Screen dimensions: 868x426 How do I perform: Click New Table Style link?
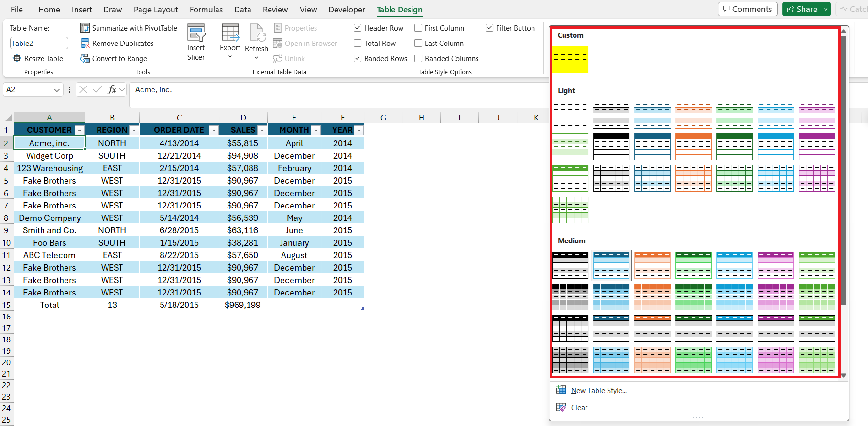[x=599, y=391]
